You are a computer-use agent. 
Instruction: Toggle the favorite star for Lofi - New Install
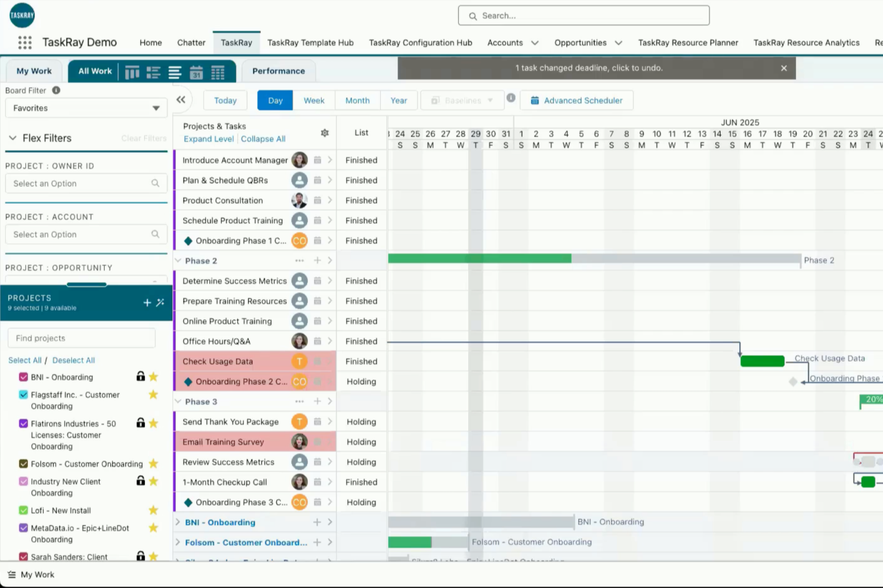[153, 510]
